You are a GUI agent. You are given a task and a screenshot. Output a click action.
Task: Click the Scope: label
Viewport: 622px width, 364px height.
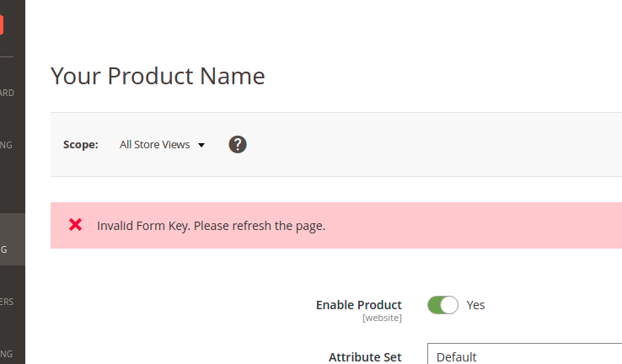point(81,145)
